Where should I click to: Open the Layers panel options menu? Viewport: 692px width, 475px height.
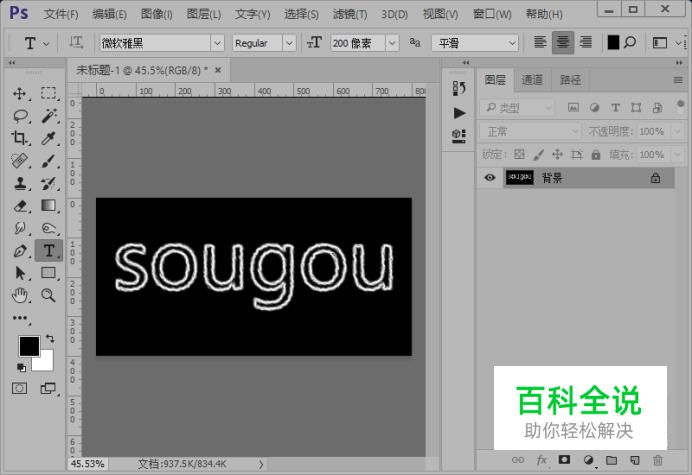(x=678, y=80)
